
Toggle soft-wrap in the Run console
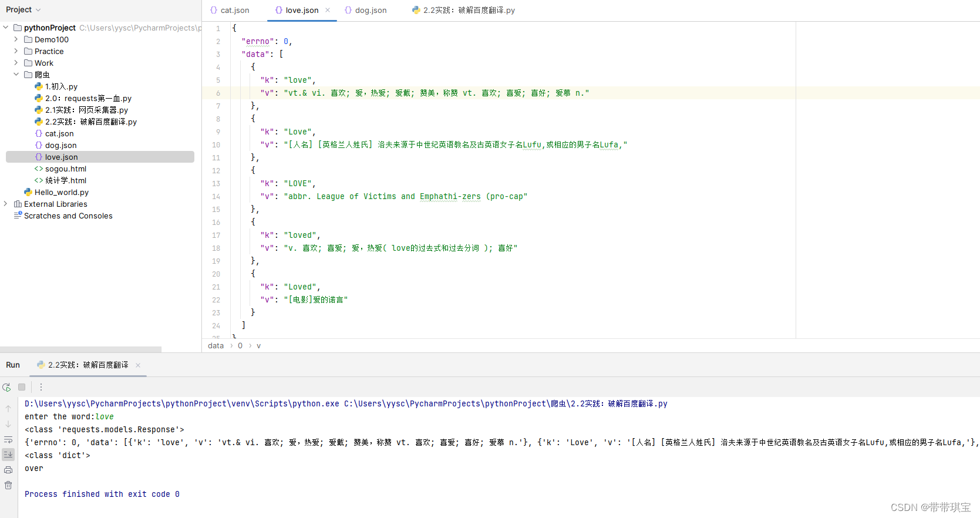click(x=8, y=439)
